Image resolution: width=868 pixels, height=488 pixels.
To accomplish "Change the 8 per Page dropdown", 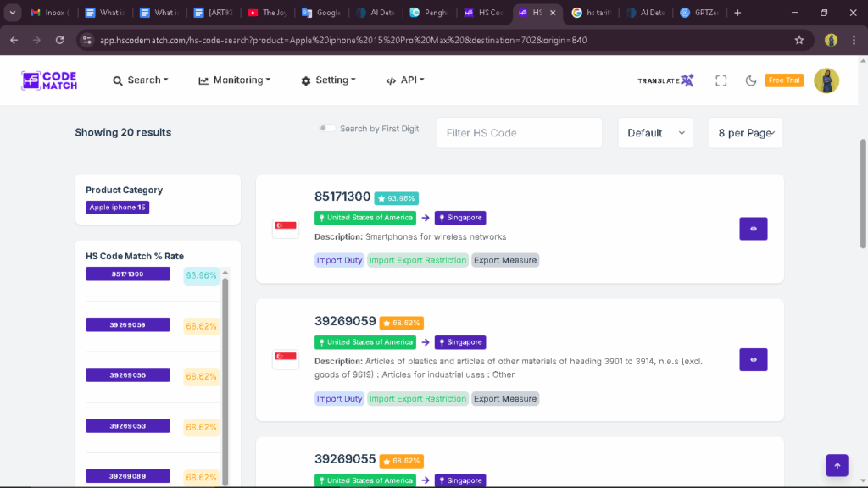I will click(x=745, y=133).
